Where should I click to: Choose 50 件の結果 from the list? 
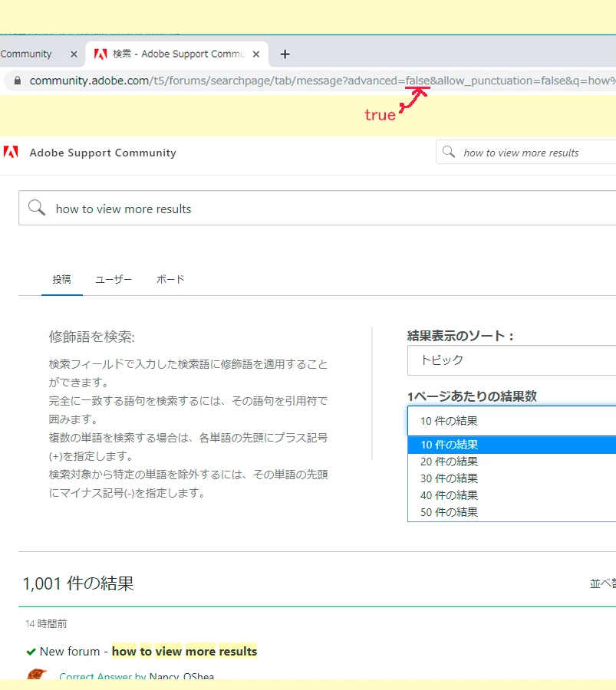click(x=512, y=512)
